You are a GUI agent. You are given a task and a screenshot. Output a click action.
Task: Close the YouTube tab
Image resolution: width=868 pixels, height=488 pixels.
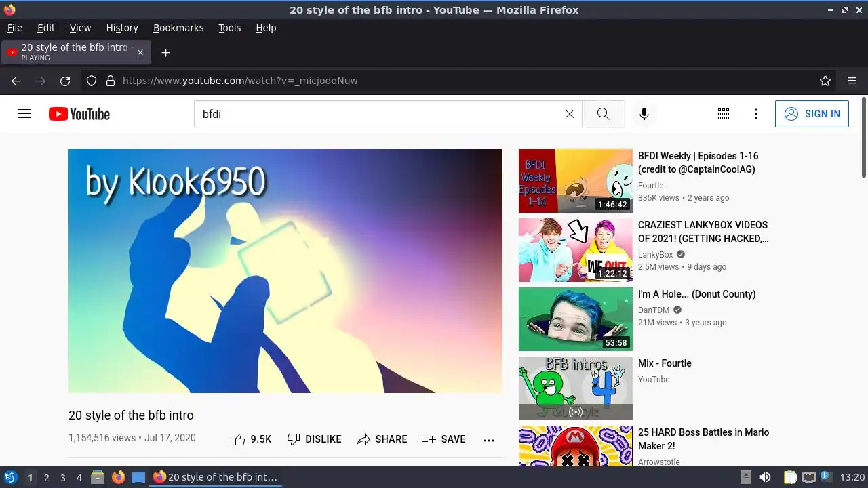pyautogui.click(x=140, y=52)
